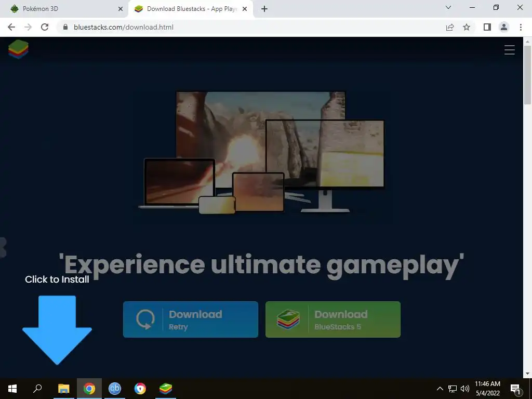
Task: Open Windows taskbar search
Action: click(37, 389)
